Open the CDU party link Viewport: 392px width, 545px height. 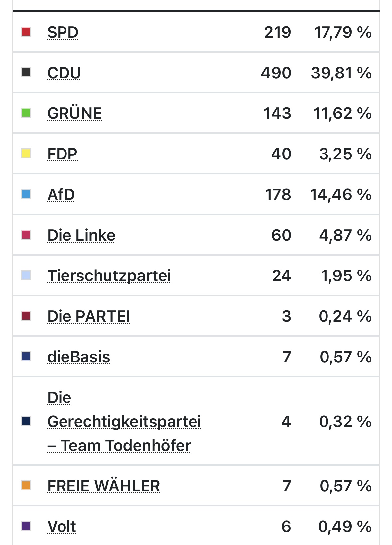[64, 73]
